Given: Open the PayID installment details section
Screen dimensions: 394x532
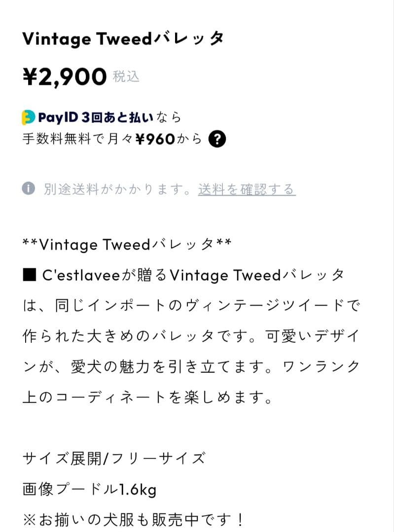Looking at the screenshot, I should [x=118, y=127].
